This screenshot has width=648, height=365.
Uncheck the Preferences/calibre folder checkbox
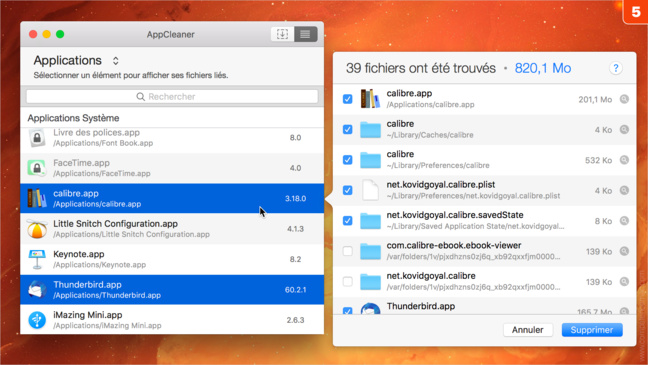tap(348, 160)
